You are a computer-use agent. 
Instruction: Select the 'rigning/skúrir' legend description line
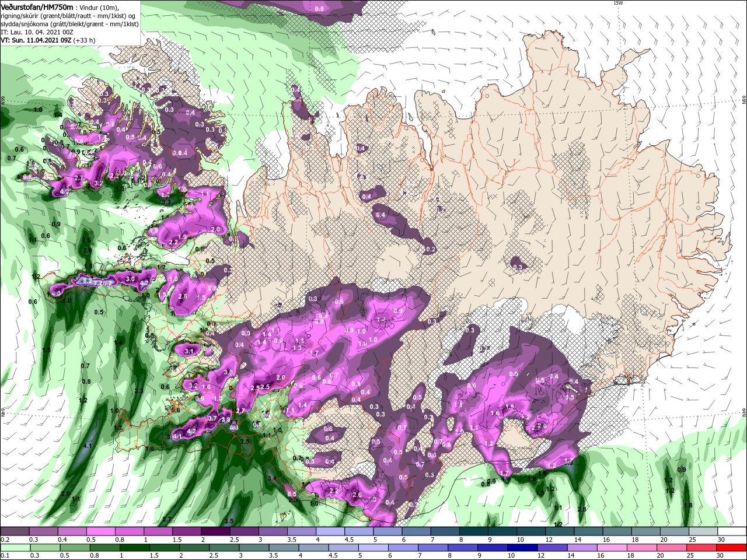[68, 15]
